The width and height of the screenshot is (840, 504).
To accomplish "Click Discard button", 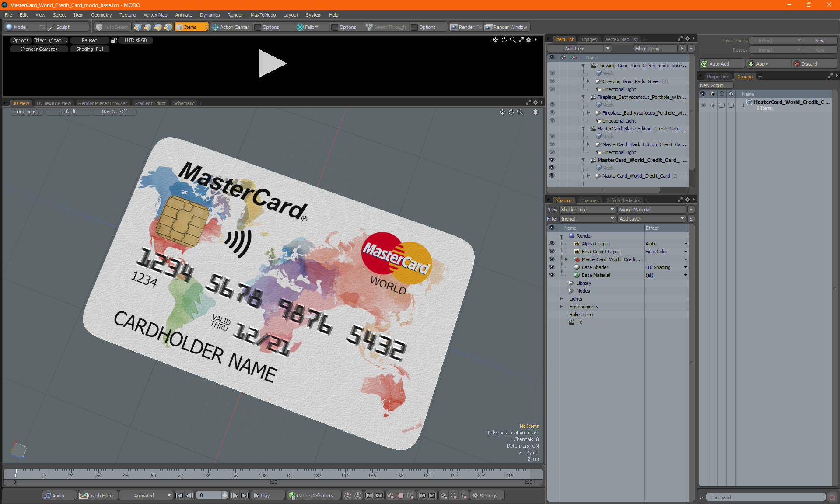I will click(x=815, y=64).
